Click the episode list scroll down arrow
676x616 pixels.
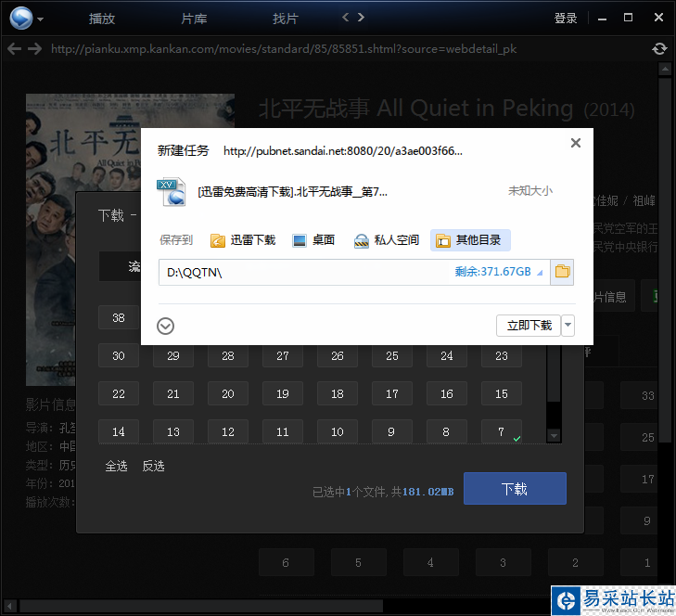point(554,436)
